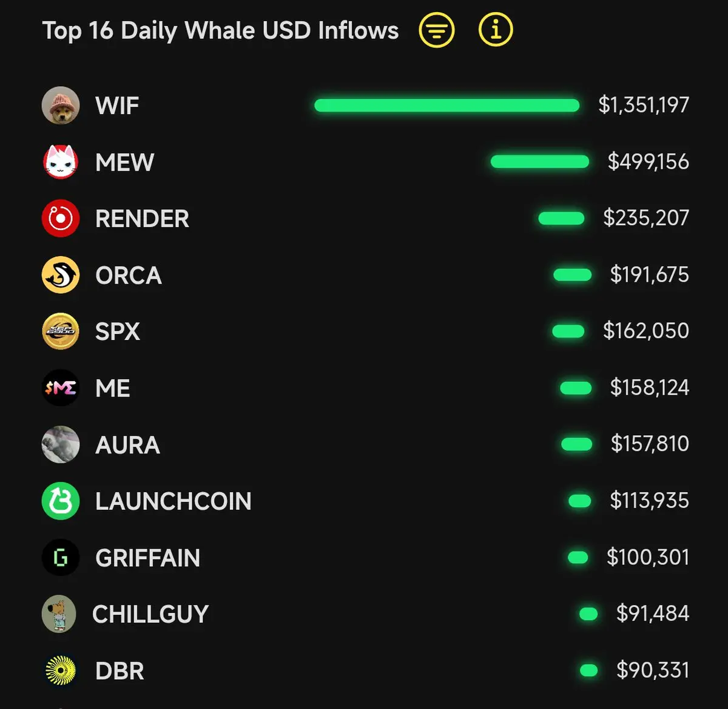Select the WIF green inflow bar
Image resolution: width=728 pixels, height=709 pixels.
[447, 106]
